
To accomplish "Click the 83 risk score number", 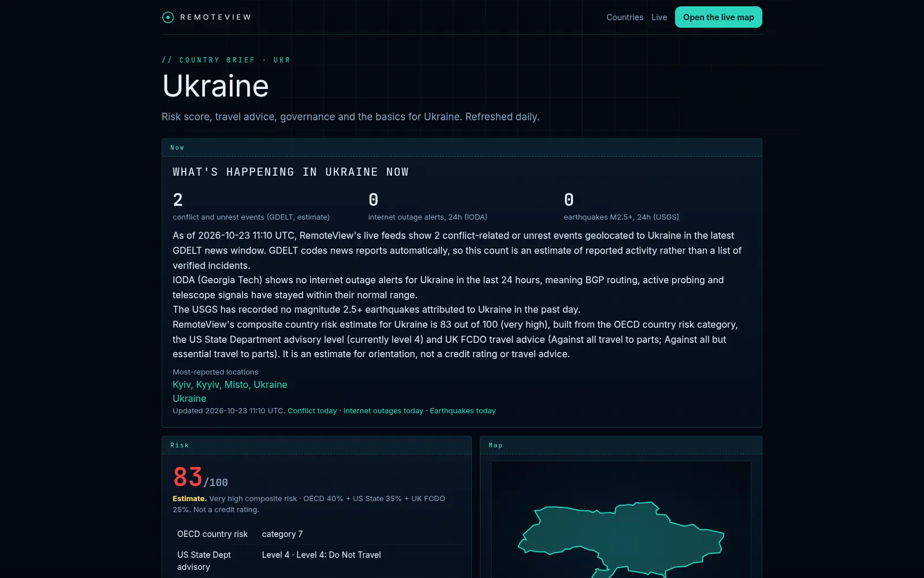I will pos(188,477).
